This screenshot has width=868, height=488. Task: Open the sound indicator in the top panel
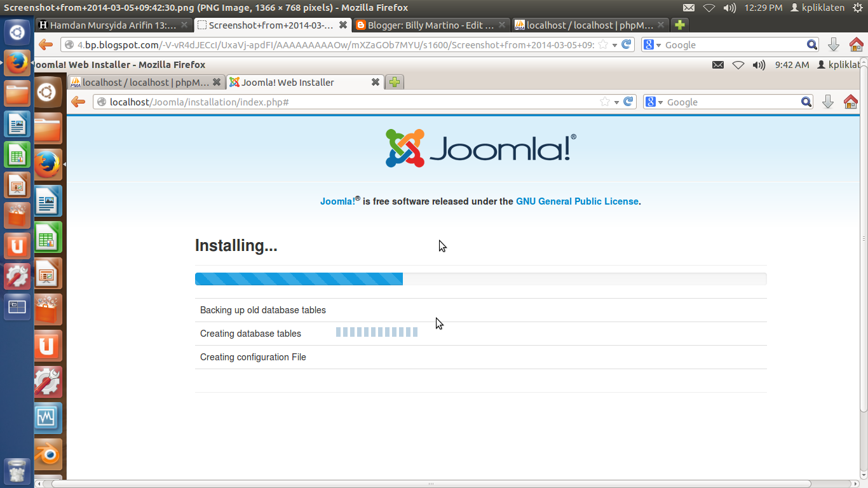(x=729, y=8)
